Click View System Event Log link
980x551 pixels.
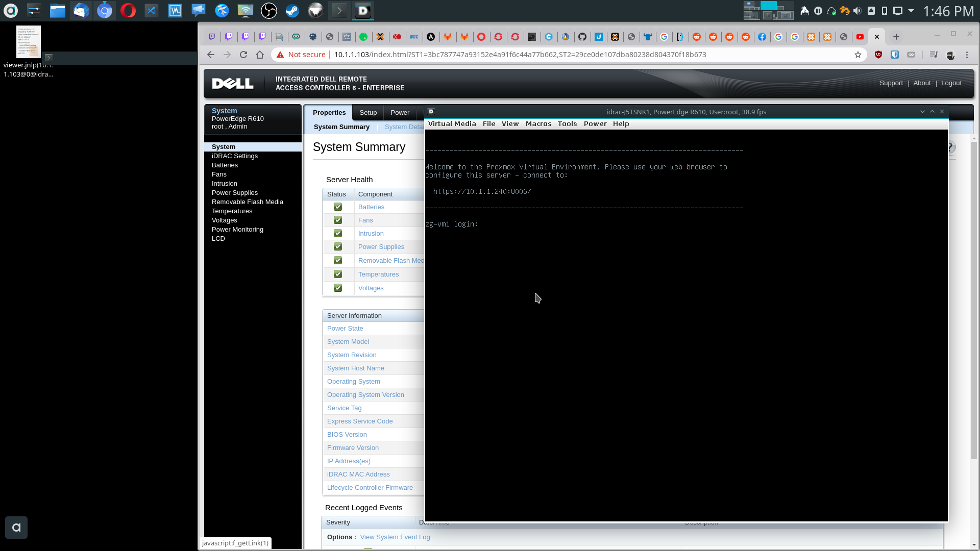click(x=395, y=537)
